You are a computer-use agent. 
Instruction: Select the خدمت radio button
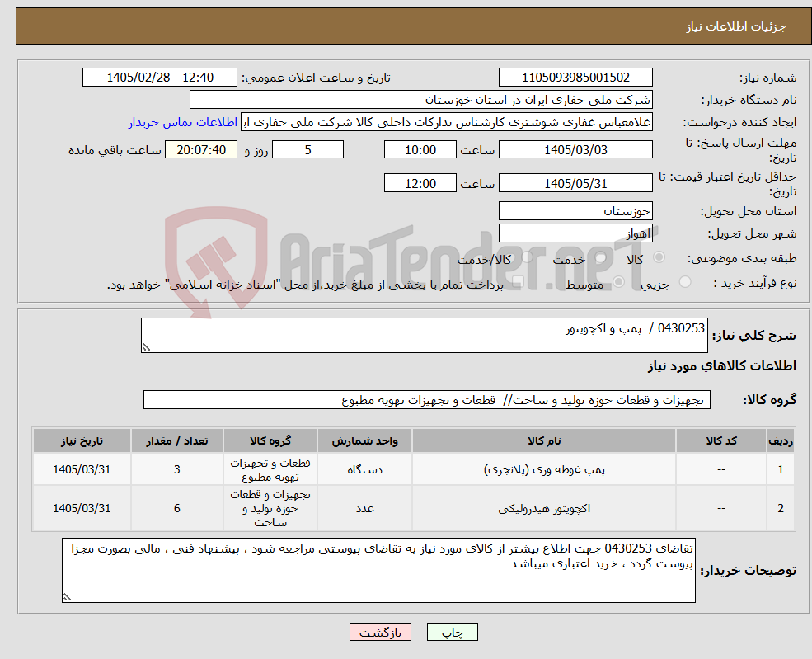coord(601,257)
